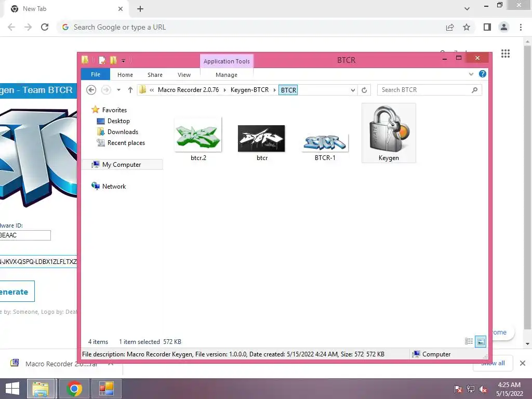This screenshot has width=532, height=399.
Task: Open Chrome tab search dropdown
Action: point(467,9)
